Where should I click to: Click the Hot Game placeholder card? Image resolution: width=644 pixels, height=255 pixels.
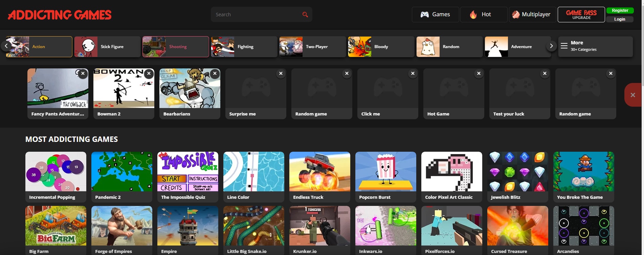click(454, 94)
